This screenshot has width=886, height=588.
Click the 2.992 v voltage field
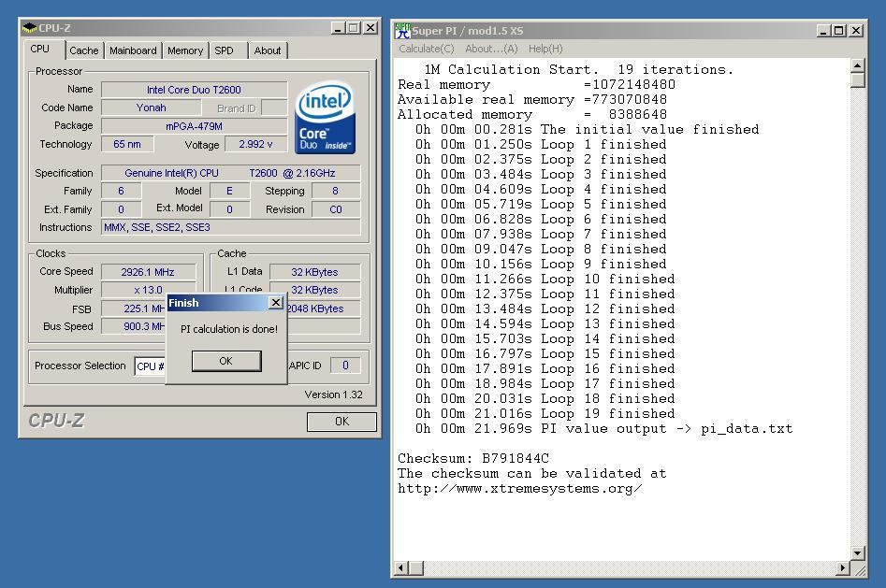[x=255, y=144]
